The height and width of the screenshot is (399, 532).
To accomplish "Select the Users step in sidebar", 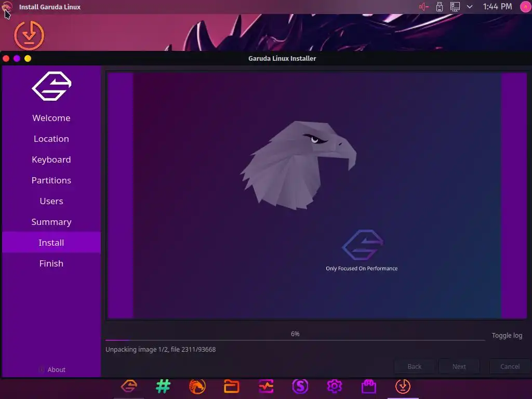I will [51, 201].
